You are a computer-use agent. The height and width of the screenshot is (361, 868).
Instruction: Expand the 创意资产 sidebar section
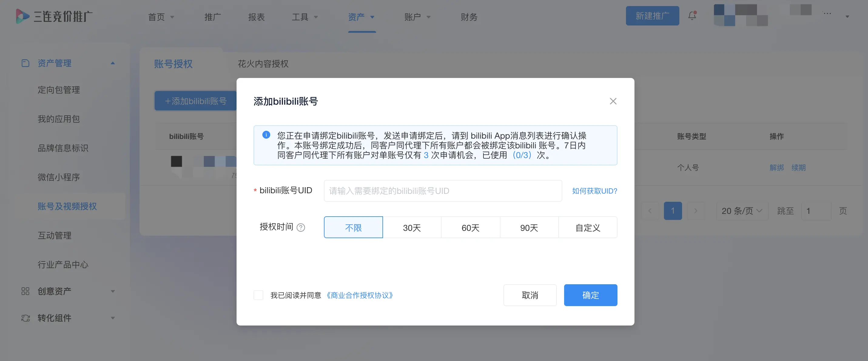(x=113, y=291)
